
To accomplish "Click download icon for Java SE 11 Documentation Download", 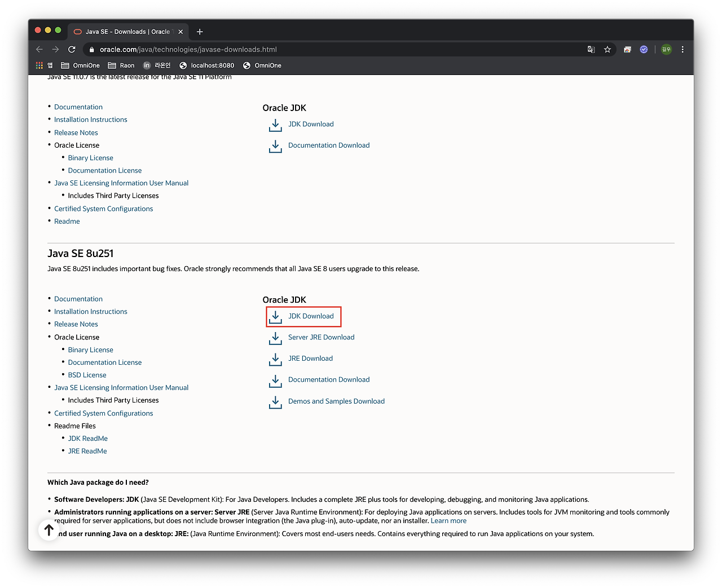I will click(x=275, y=146).
